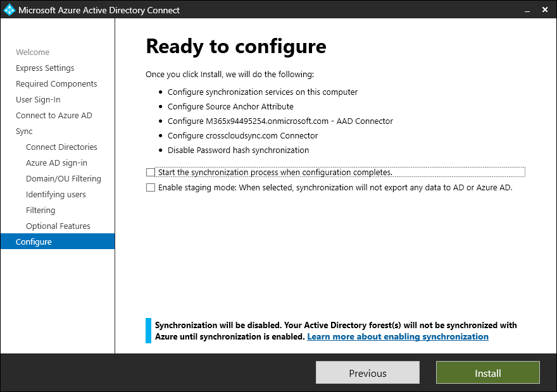Image resolution: width=557 pixels, height=392 pixels.
Task: Select the Sync section
Action: tap(24, 131)
